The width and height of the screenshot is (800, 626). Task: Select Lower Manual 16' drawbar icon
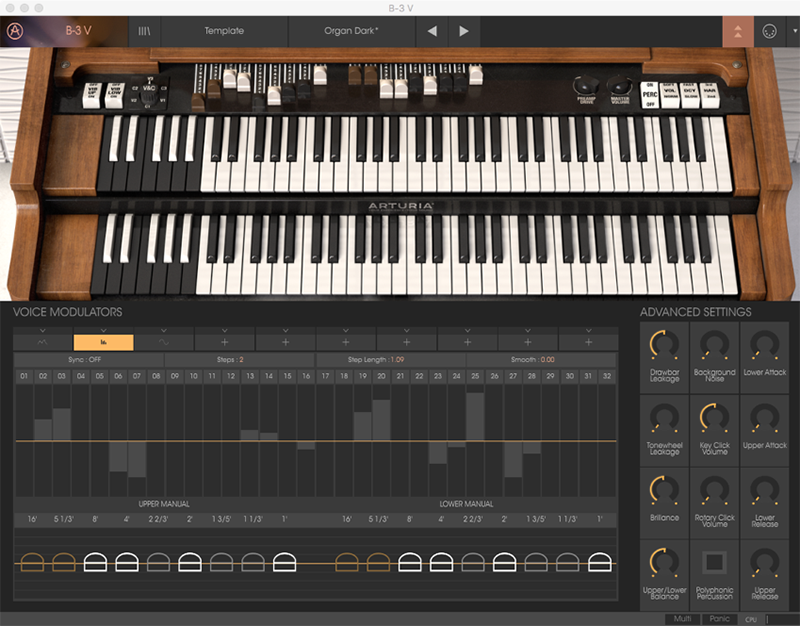coord(347,562)
